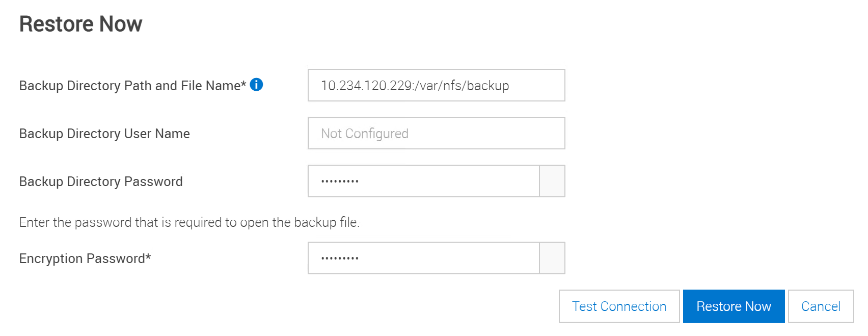Click the masked dots in Encryption Password
Image resolution: width=868 pixels, height=336 pixels.
point(340,259)
